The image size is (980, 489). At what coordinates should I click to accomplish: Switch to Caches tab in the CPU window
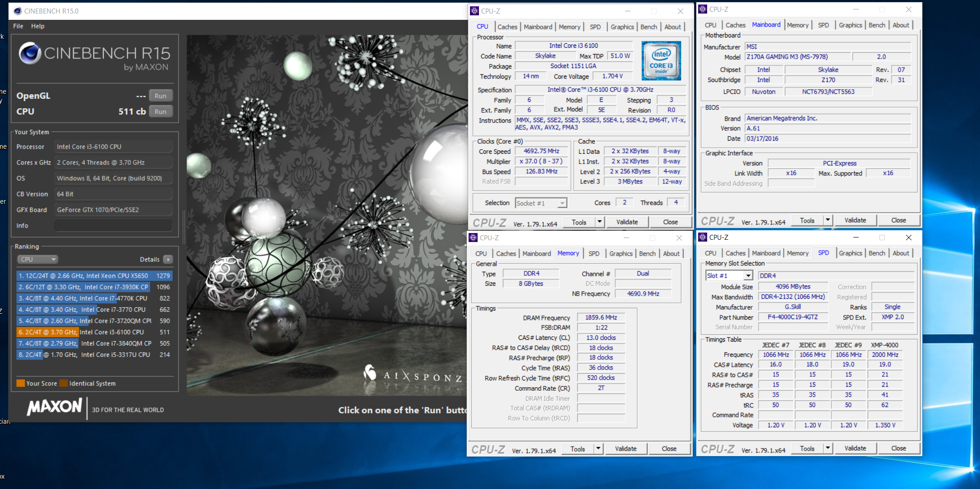pos(507,27)
